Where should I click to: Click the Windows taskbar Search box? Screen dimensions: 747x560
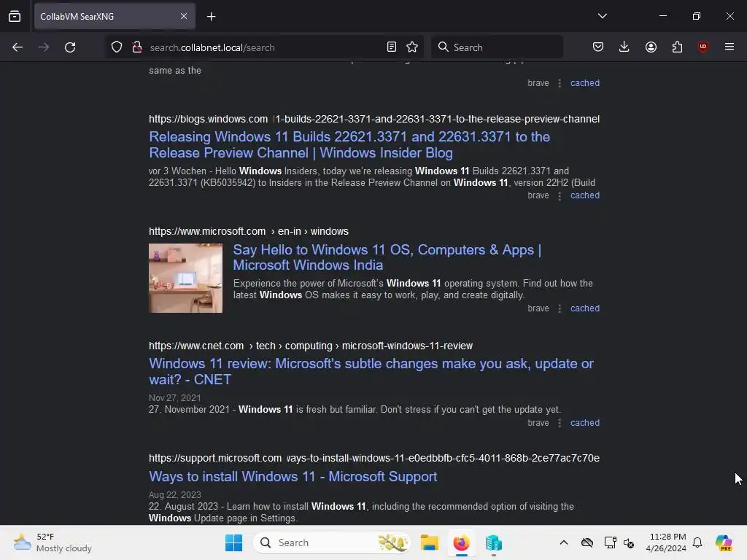tap(332, 542)
